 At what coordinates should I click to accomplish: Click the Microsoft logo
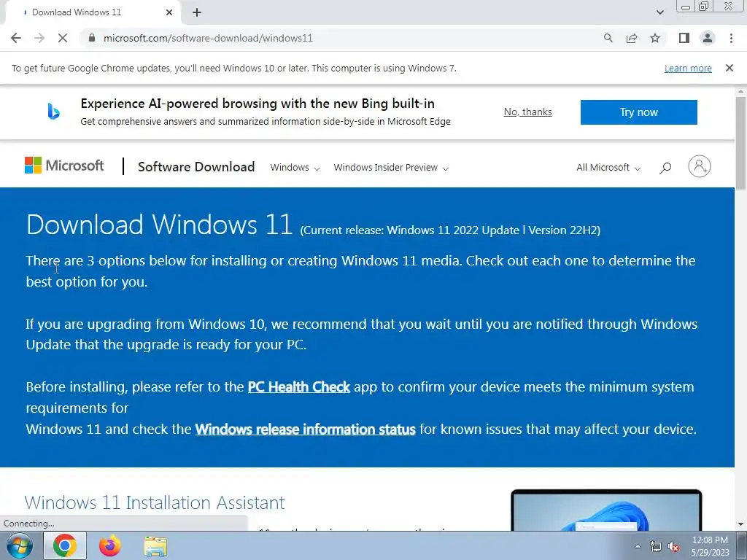[x=64, y=166]
